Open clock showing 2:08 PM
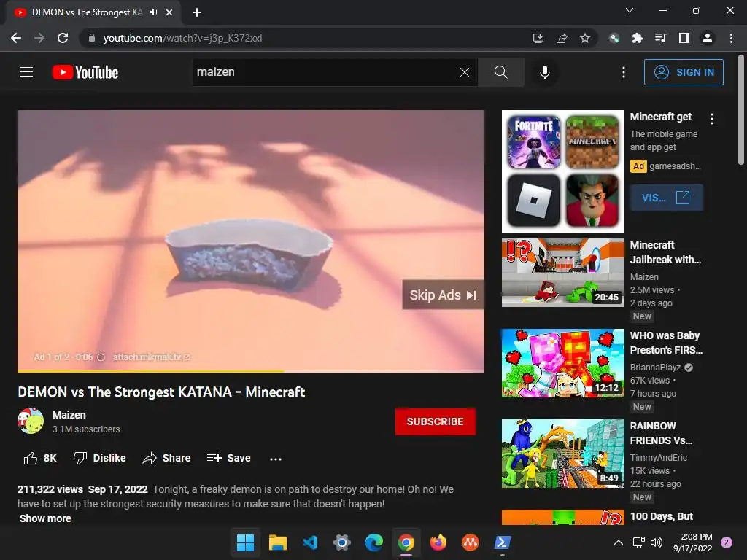This screenshot has height=560, width=747. (x=693, y=542)
